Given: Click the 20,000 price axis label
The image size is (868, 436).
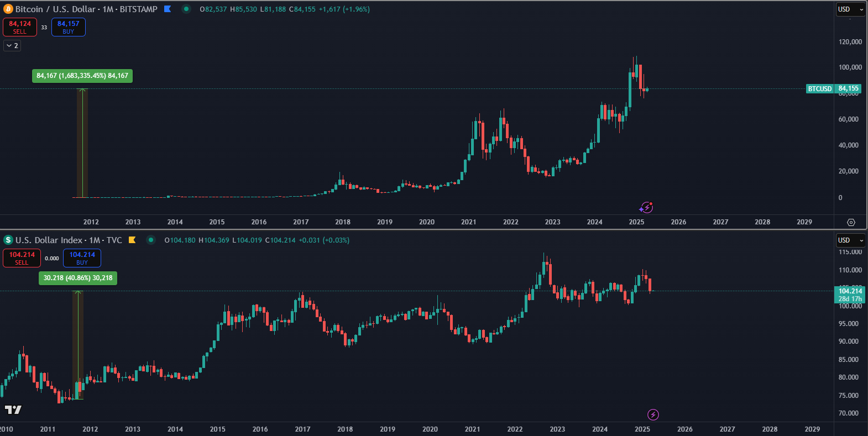Looking at the screenshot, I should pyautogui.click(x=849, y=171).
